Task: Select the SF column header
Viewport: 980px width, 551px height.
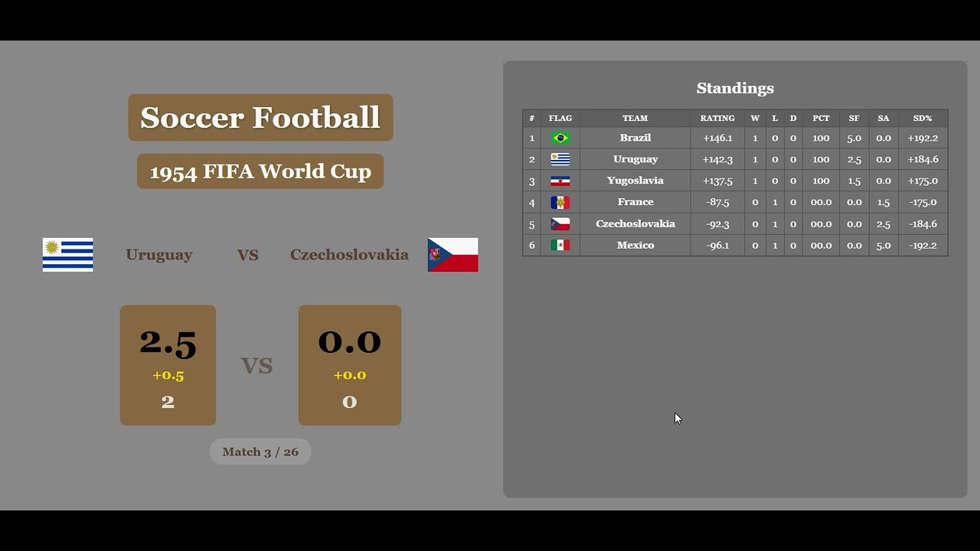Action: pyautogui.click(x=854, y=119)
